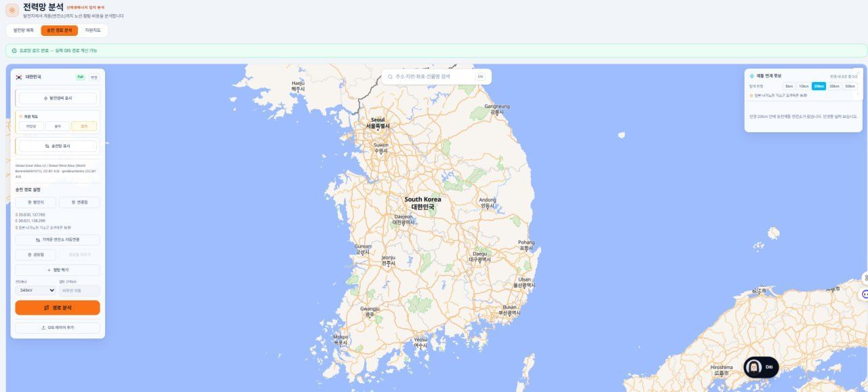Select the highlighted 20km radius option

[819, 86]
